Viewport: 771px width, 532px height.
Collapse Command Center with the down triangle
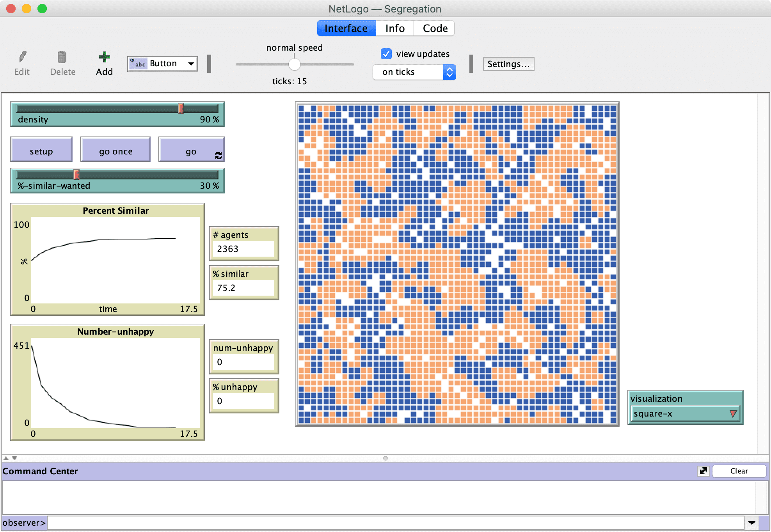[x=15, y=458]
